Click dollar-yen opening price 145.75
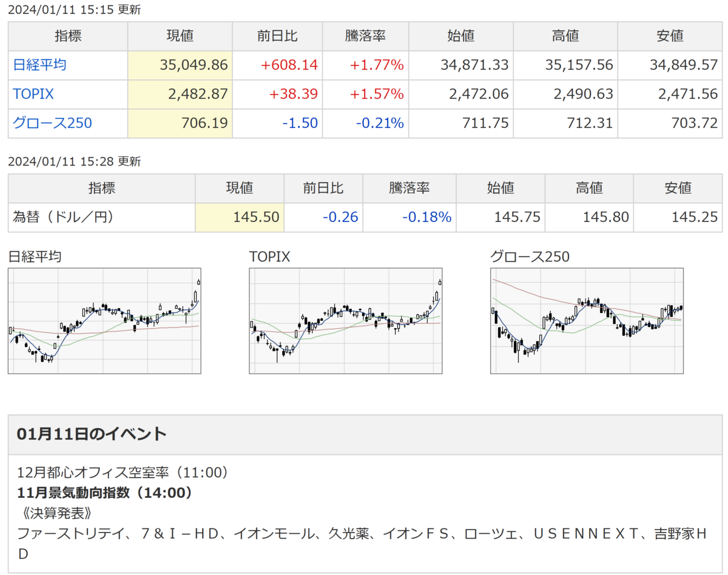This screenshot has width=728, height=575. coord(517,217)
